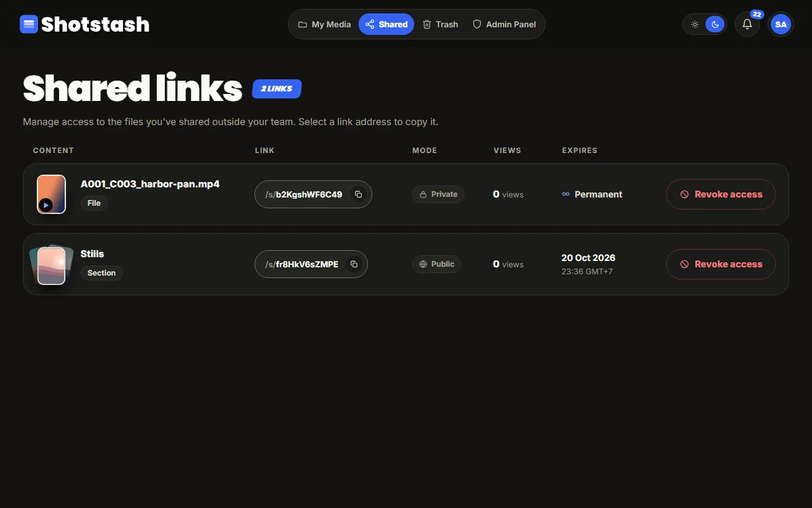The height and width of the screenshot is (508, 812).
Task: Switch to light theme with sun icon
Action: point(695,24)
